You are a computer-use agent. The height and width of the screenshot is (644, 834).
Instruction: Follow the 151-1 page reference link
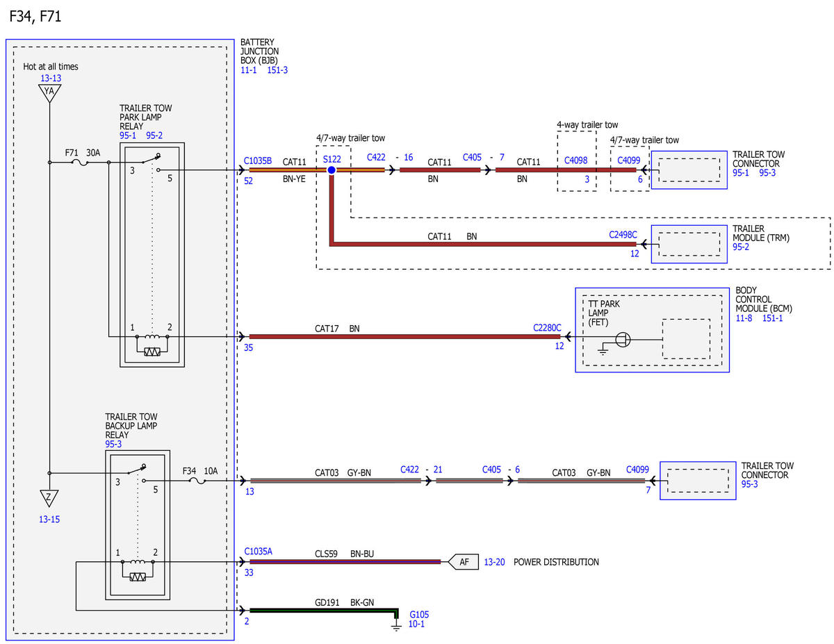tap(774, 317)
